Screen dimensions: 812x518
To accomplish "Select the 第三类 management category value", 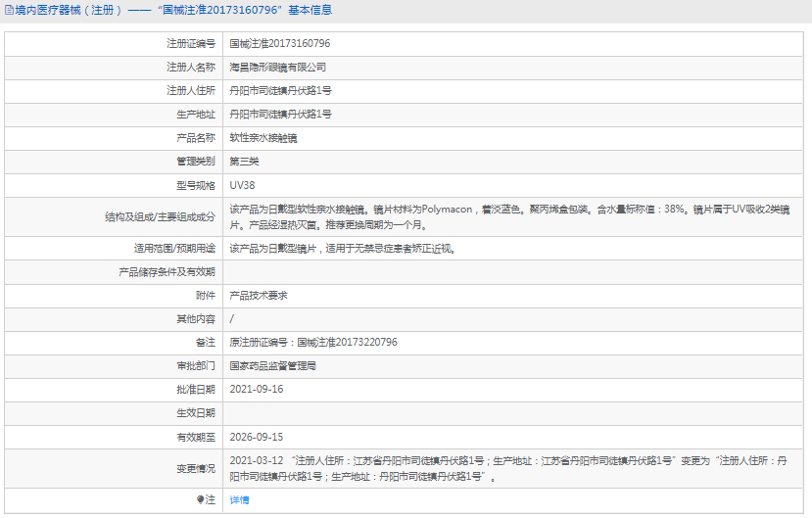I will pyautogui.click(x=244, y=162).
